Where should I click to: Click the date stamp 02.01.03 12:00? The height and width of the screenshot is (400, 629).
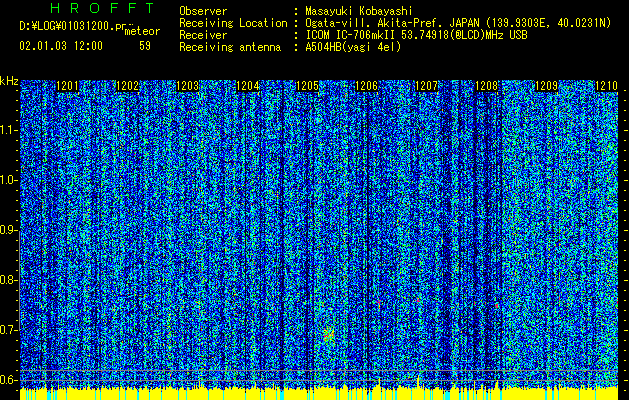(61, 46)
